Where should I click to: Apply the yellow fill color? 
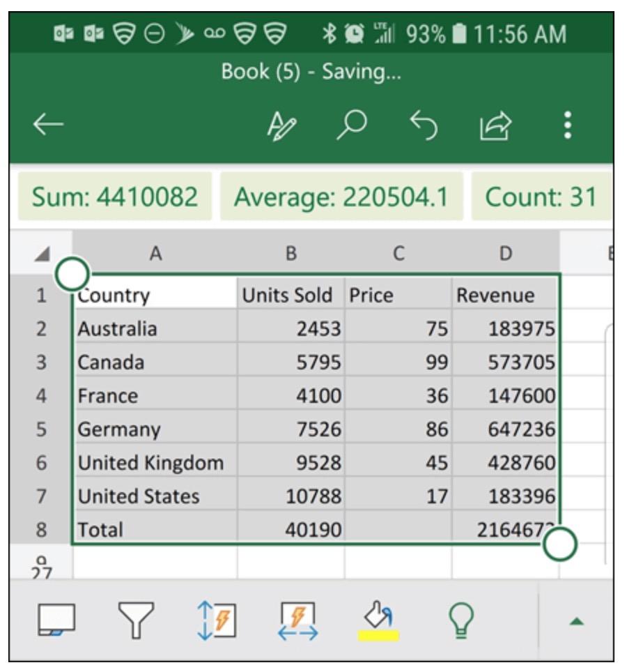pyautogui.click(x=378, y=620)
